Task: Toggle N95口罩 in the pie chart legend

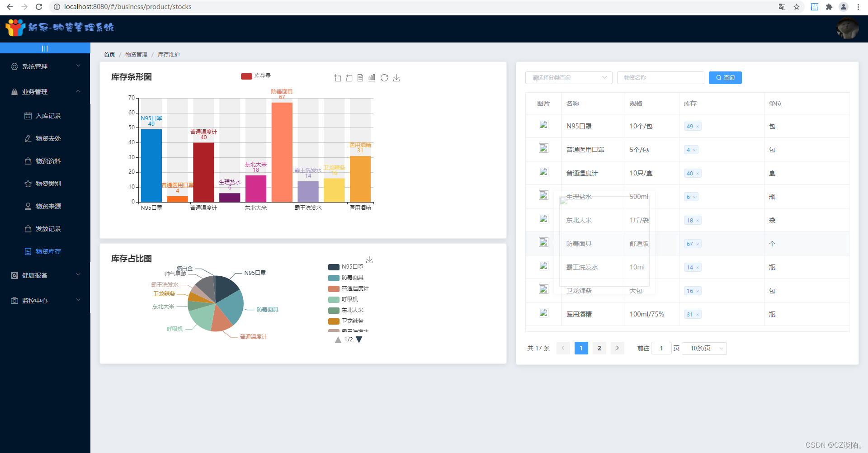Action: pyautogui.click(x=346, y=267)
